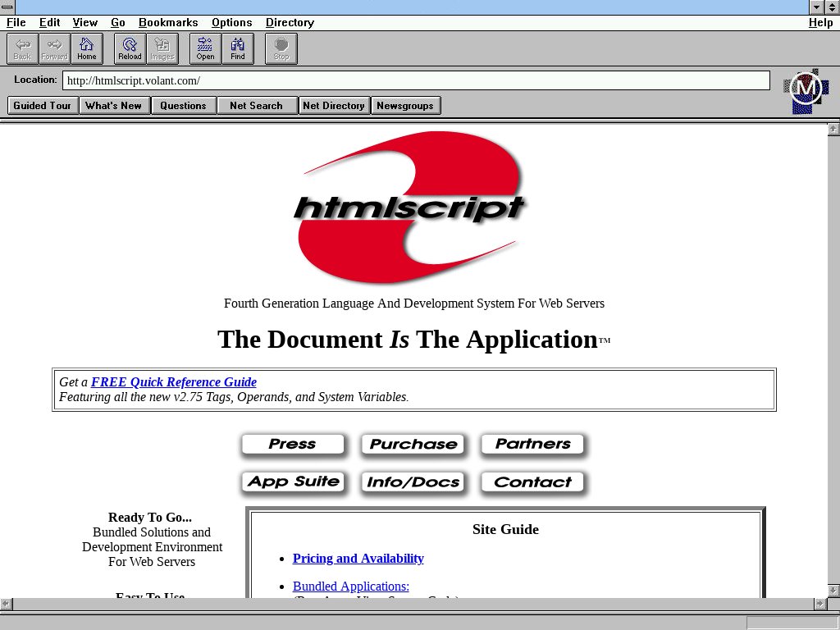Viewport: 840px width, 630px height.
Task: Click the Partners page button
Action: click(532, 444)
